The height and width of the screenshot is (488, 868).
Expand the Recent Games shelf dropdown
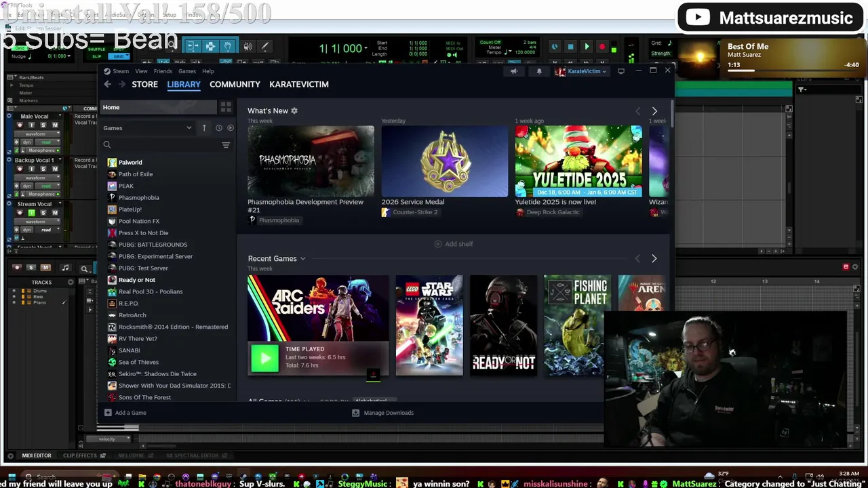coord(302,258)
